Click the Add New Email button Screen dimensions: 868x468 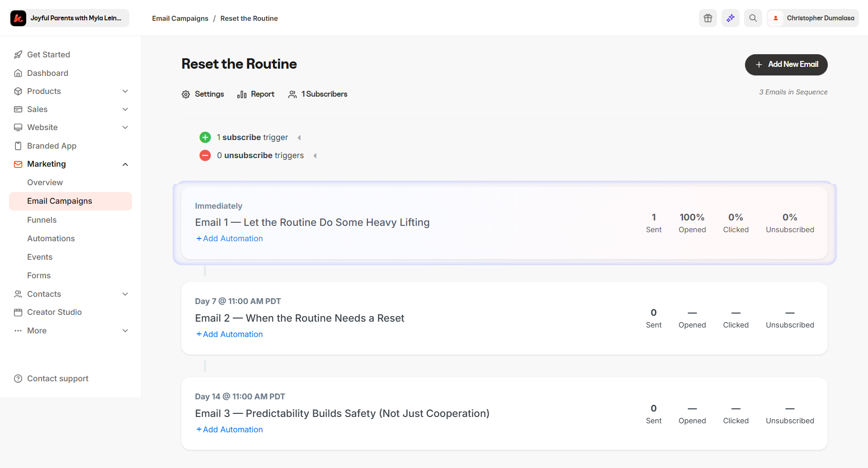[x=786, y=65]
